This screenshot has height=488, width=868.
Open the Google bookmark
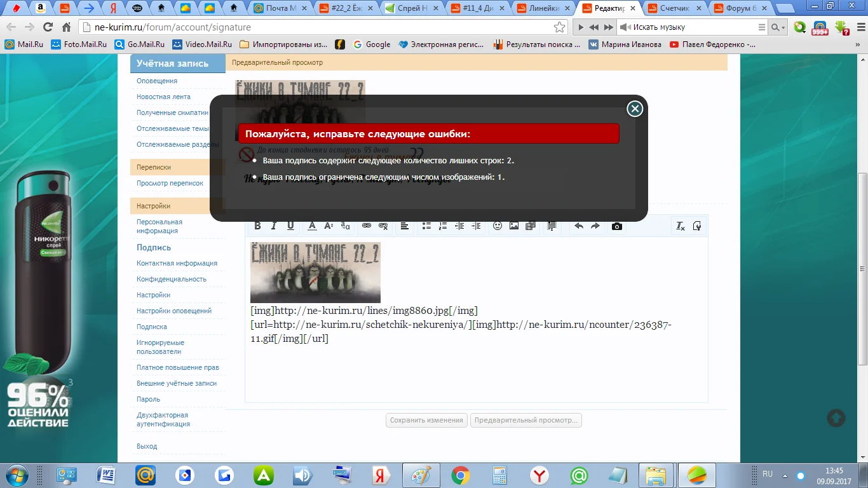(372, 44)
